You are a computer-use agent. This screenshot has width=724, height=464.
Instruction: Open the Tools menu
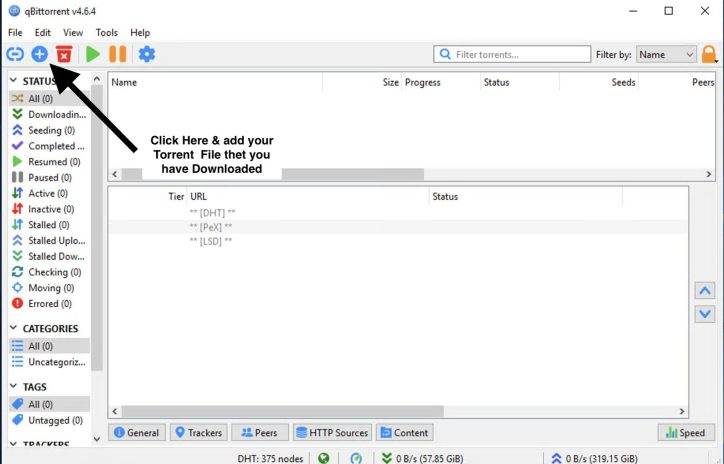pyautogui.click(x=107, y=32)
